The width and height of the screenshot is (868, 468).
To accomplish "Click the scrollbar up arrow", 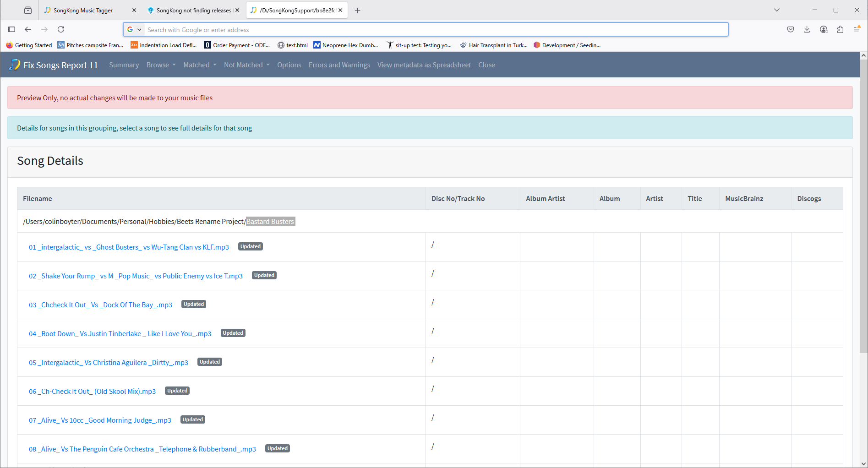I will click(863, 55).
